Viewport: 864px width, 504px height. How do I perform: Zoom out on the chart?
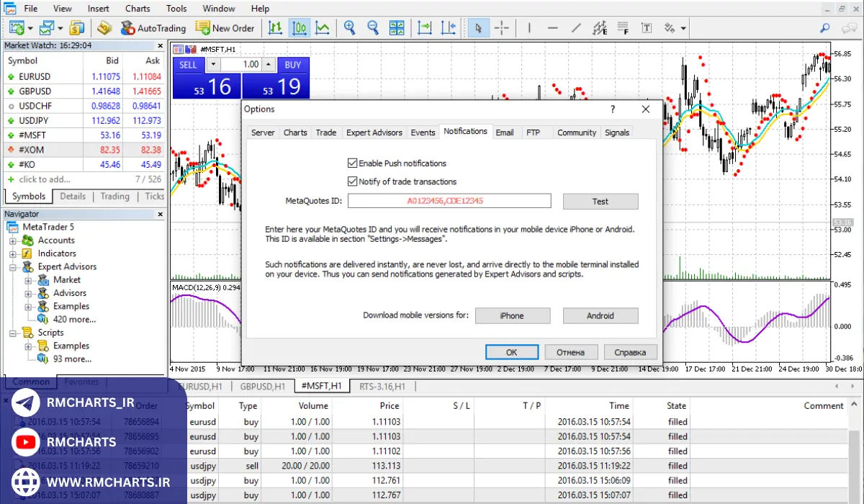tap(373, 28)
